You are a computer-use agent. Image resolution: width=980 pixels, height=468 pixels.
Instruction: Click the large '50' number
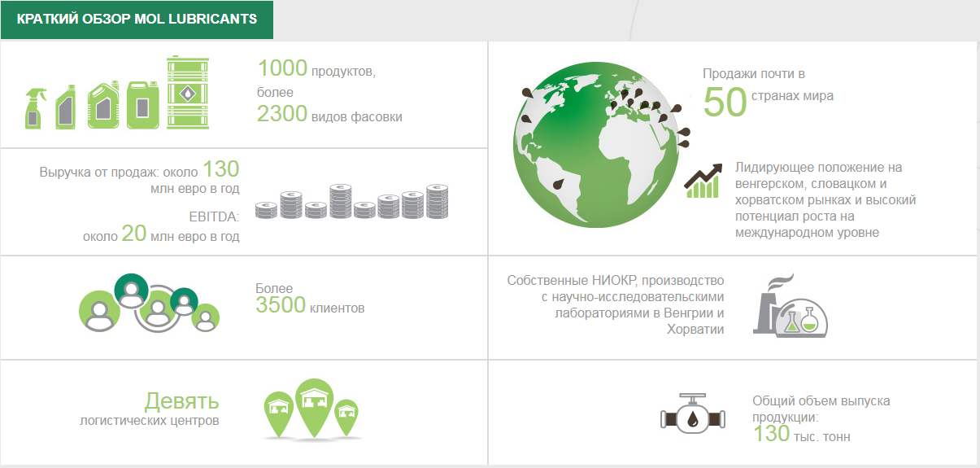pyautogui.click(x=725, y=102)
